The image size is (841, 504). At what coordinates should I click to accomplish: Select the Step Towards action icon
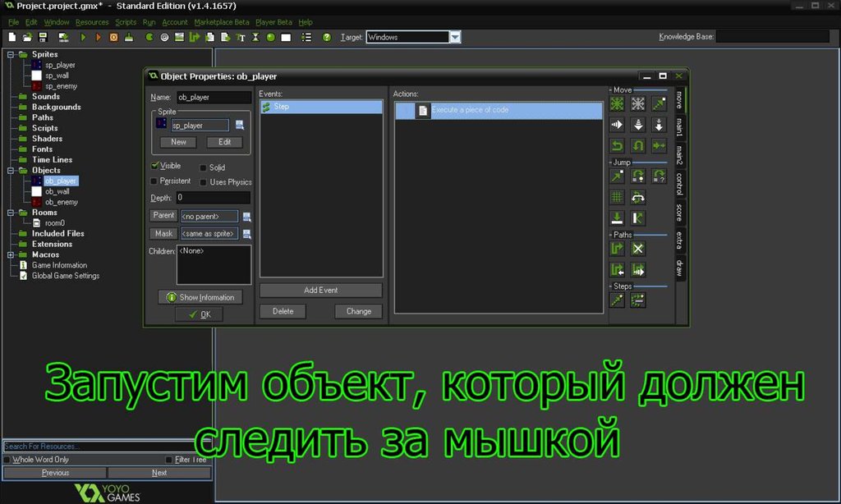(x=617, y=300)
